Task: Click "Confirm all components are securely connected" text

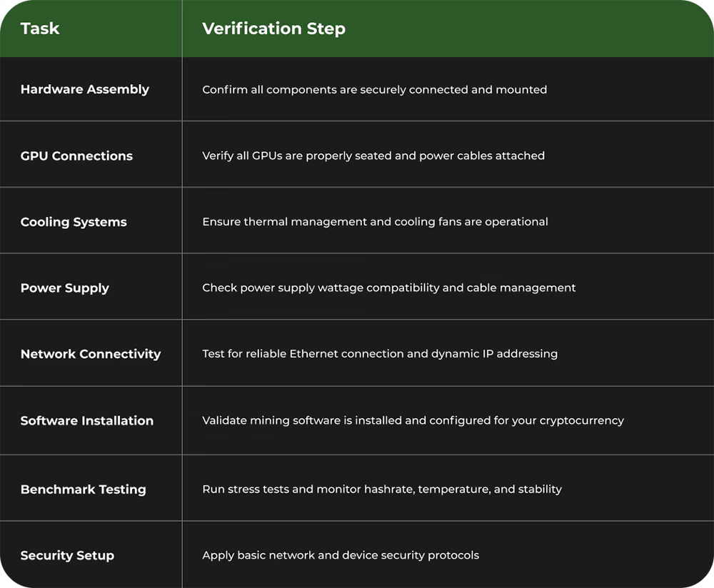Action: [x=335, y=90]
